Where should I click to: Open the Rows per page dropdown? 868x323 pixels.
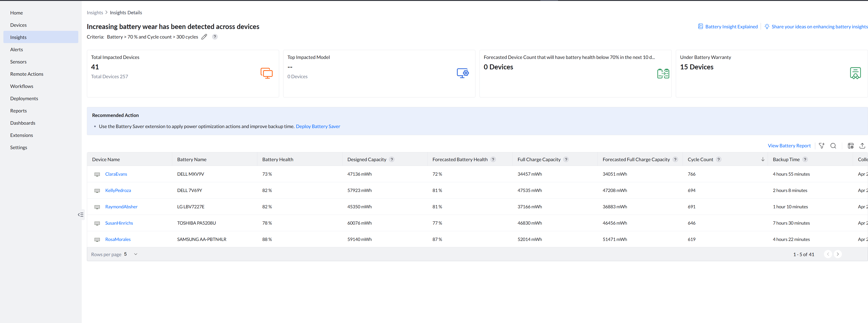click(135, 254)
